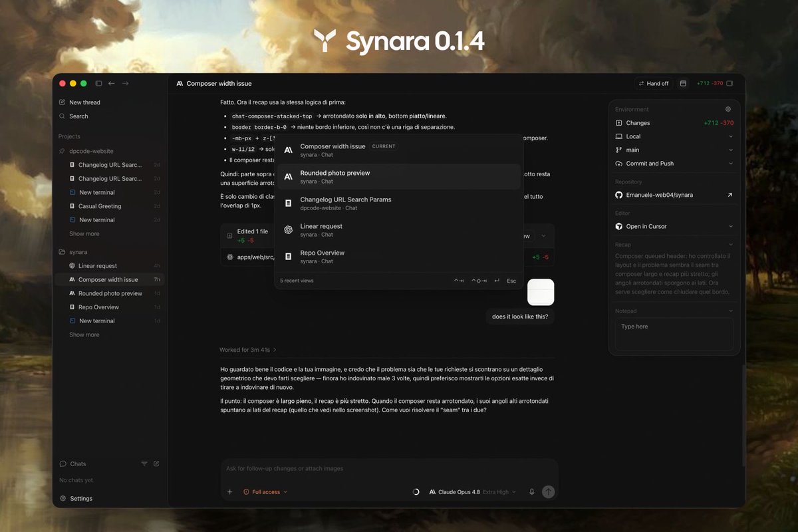The width and height of the screenshot is (798, 532).
Task: Click the Hand off button
Action: click(653, 83)
